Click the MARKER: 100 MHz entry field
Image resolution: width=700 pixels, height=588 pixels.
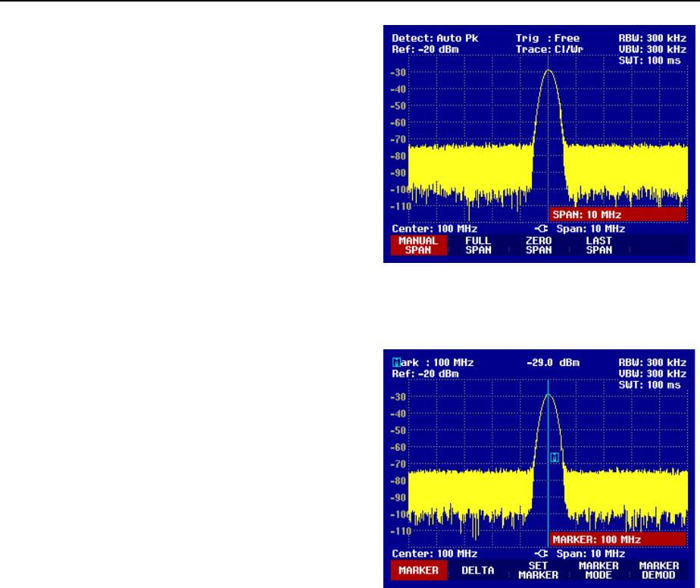point(617,540)
